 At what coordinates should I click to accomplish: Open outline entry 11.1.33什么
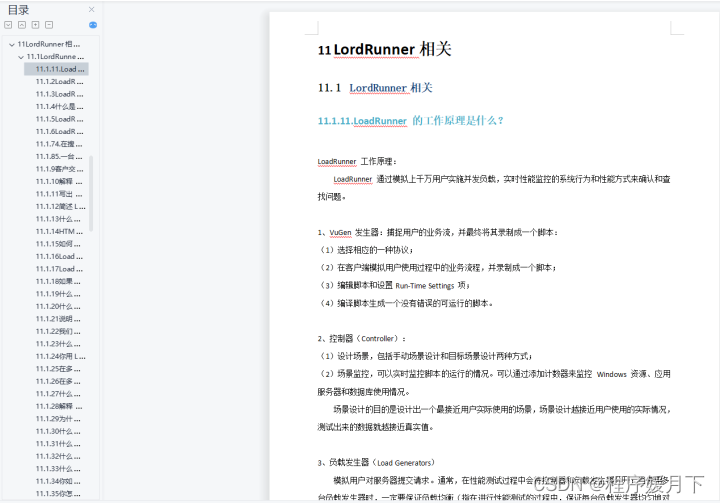point(58,469)
